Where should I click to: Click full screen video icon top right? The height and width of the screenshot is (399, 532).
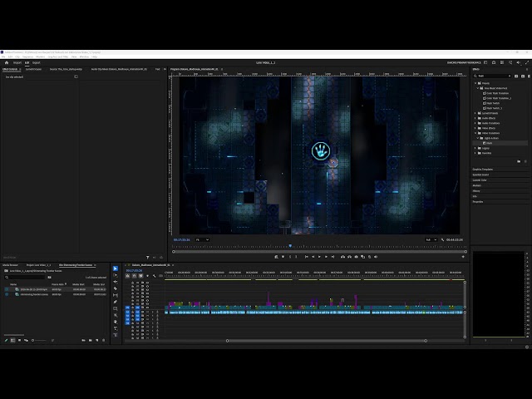[x=527, y=62]
